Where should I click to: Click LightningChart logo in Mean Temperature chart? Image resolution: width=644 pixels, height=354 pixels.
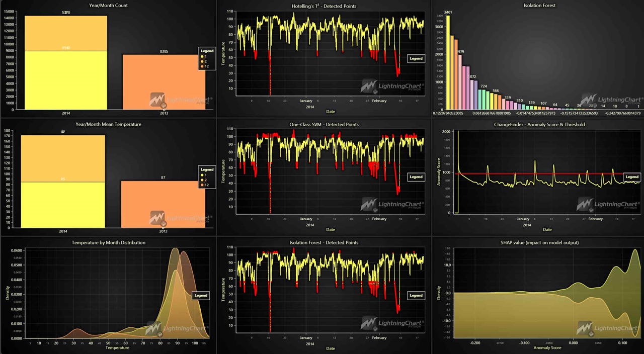coord(181,218)
